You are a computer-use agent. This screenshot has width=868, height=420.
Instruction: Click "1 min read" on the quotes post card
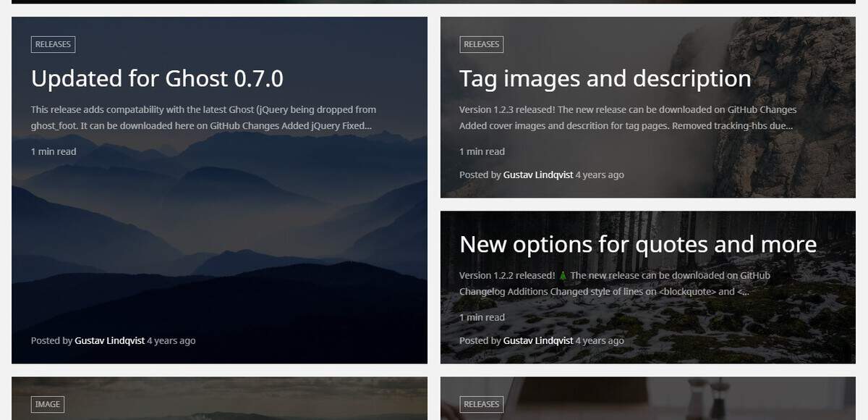point(482,317)
